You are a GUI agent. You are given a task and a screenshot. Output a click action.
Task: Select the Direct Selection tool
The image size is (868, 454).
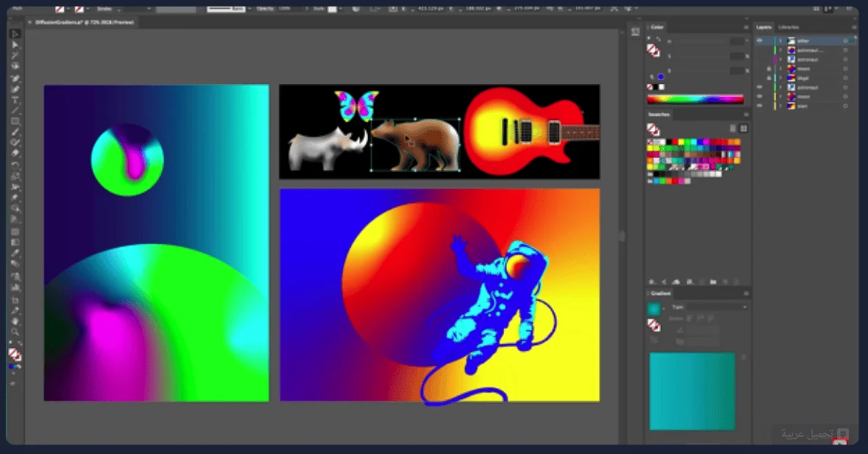tap(14, 45)
